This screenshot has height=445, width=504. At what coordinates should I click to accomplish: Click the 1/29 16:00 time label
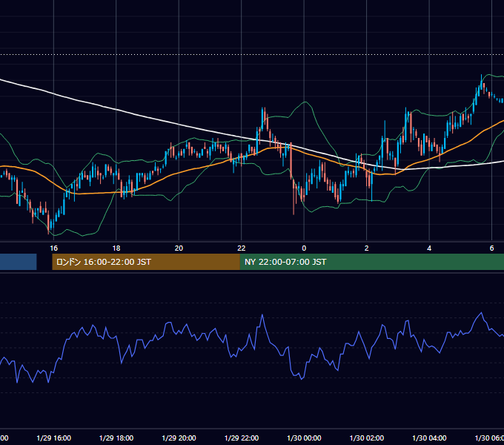[x=53, y=438]
